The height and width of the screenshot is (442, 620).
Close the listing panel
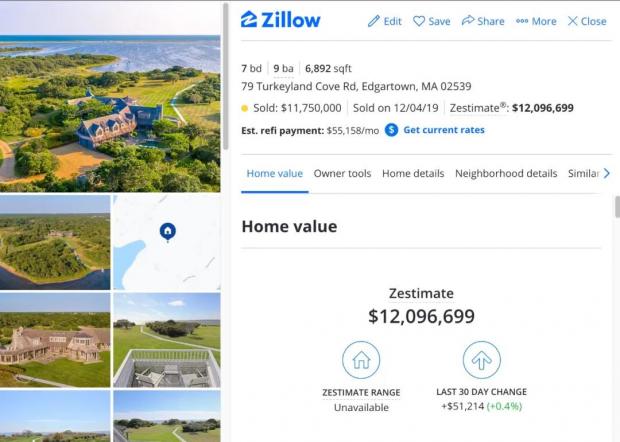click(587, 21)
